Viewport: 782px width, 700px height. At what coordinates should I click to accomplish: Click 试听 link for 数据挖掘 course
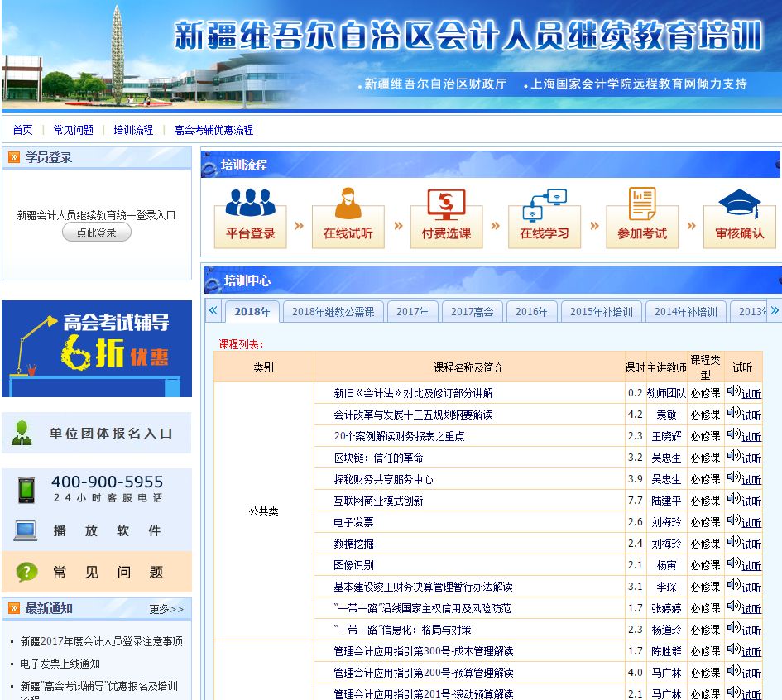751,544
